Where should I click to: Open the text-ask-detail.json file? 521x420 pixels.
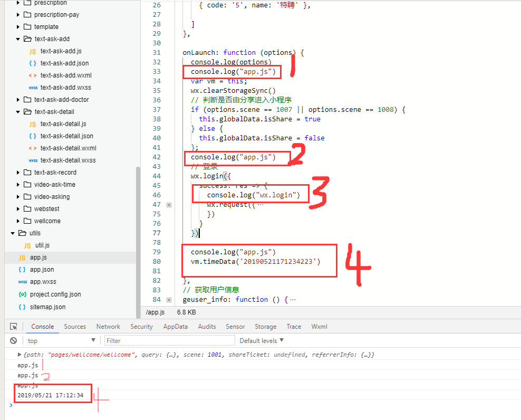[x=66, y=136]
